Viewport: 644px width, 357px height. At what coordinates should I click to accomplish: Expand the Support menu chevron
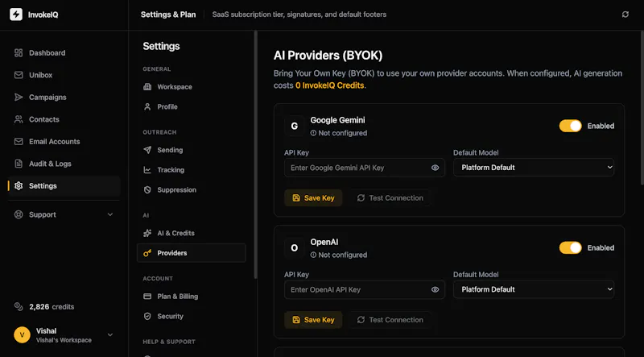point(110,214)
